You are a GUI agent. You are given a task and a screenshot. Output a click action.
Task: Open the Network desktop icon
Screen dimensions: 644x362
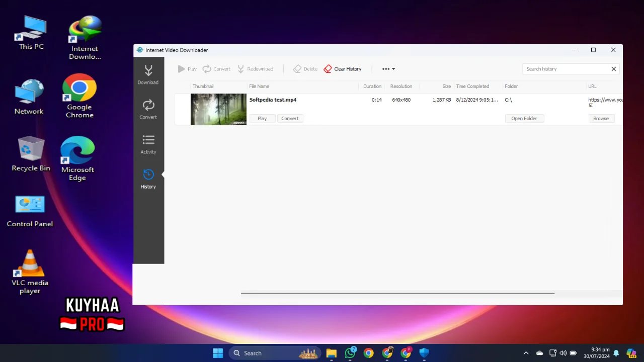pos(29,97)
